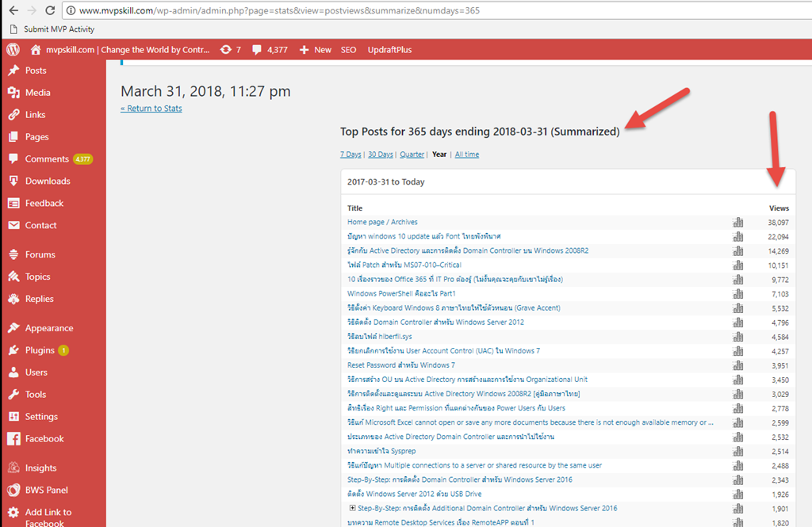Image resolution: width=812 pixels, height=527 pixels.
Task: Select the 30 Days range link
Action: pyautogui.click(x=381, y=155)
